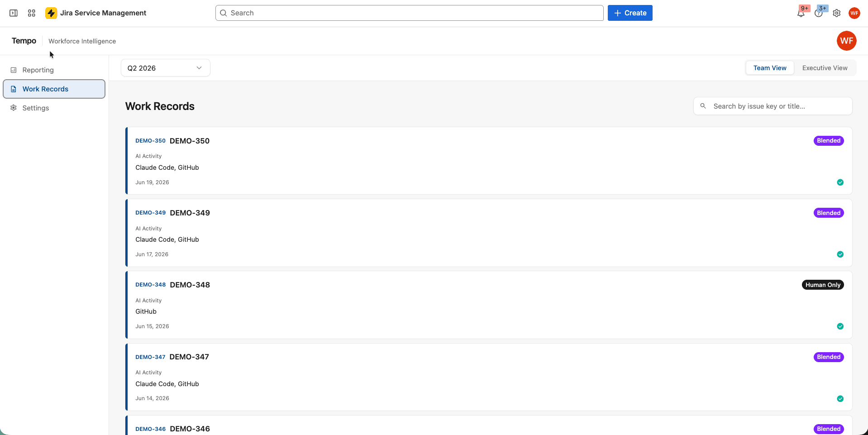Image resolution: width=868 pixels, height=435 pixels.
Task: Click the Reporting sidebar icon
Action: pyautogui.click(x=14, y=70)
